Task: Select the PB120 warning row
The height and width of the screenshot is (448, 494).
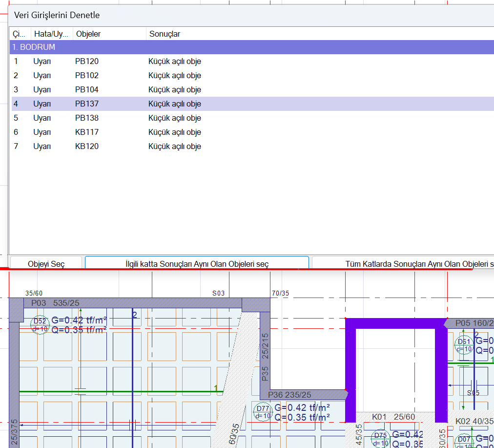Action: point(86,62)
